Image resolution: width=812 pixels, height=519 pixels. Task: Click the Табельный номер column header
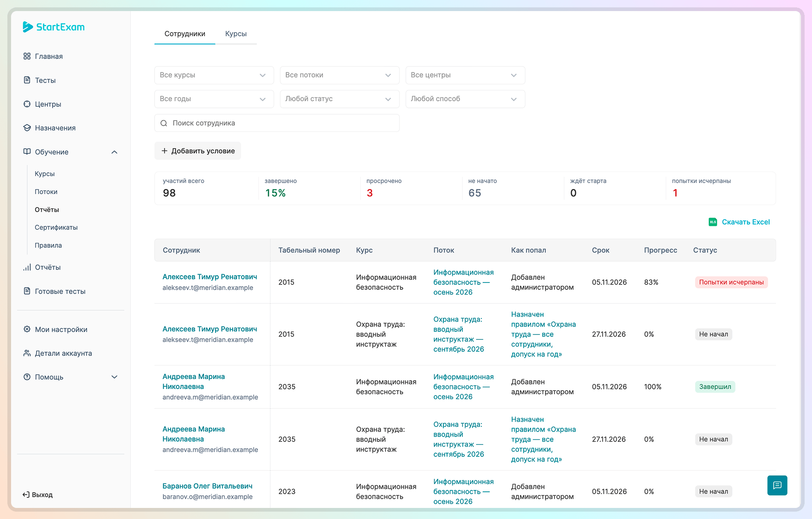[309, 250]
